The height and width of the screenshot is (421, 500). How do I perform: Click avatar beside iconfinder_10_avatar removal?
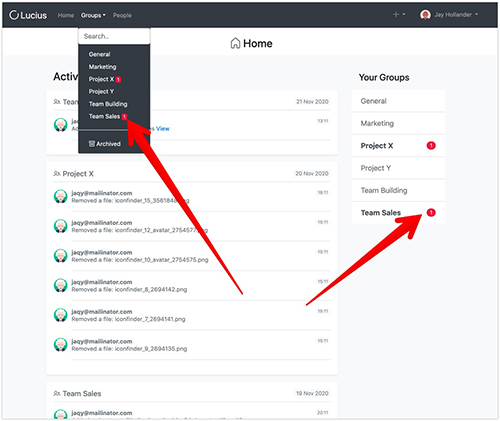coord(61,256)
